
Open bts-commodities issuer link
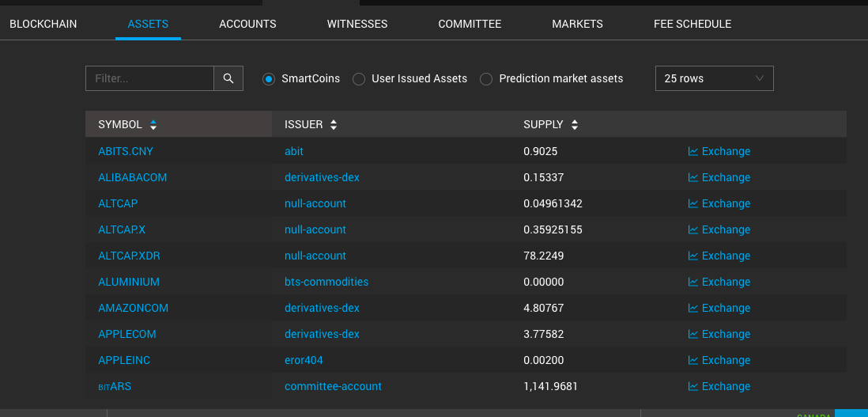coord(326,282)
